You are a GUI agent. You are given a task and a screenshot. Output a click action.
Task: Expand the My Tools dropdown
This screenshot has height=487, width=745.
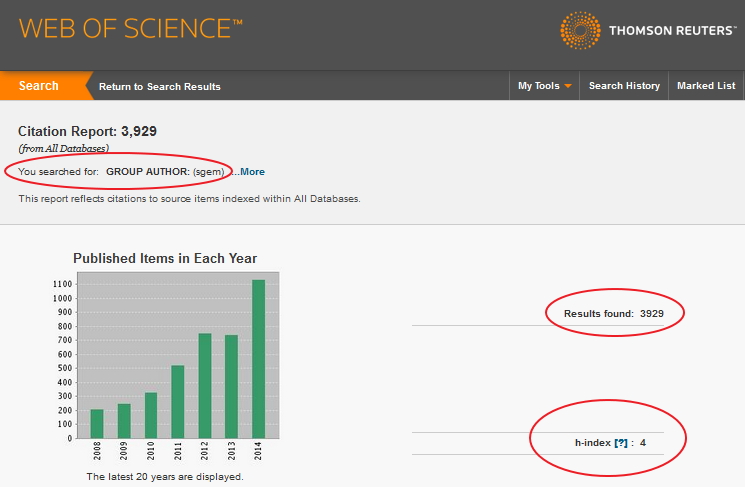point(544,86)
